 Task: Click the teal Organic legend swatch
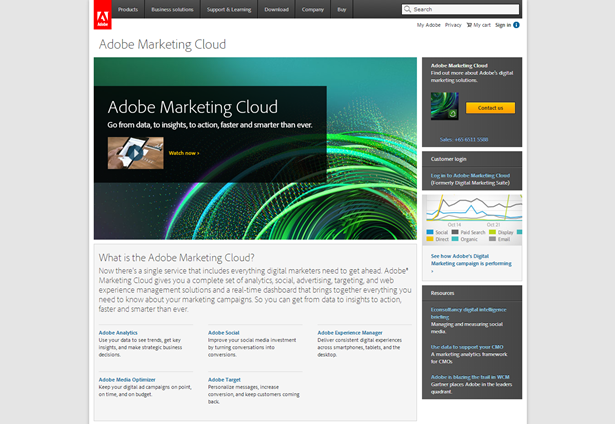pyautogui.click(x=455, y=239)
